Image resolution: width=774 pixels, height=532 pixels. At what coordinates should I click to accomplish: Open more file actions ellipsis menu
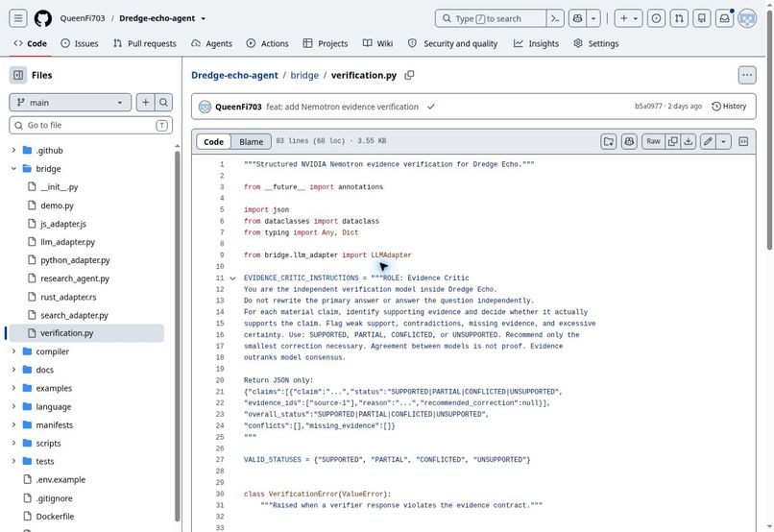click(747, 75)
